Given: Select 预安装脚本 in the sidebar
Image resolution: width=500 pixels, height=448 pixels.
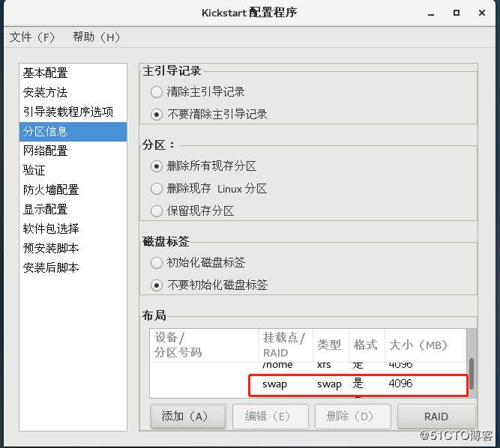Looking at the screenshot, I should click(x=73, y=248).
